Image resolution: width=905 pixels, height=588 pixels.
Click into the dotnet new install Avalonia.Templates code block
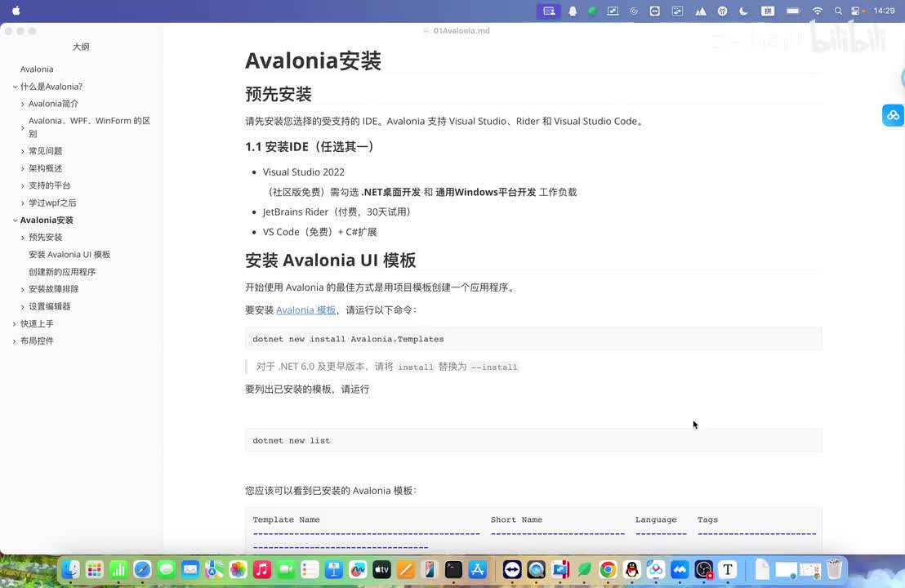[533, 339]
